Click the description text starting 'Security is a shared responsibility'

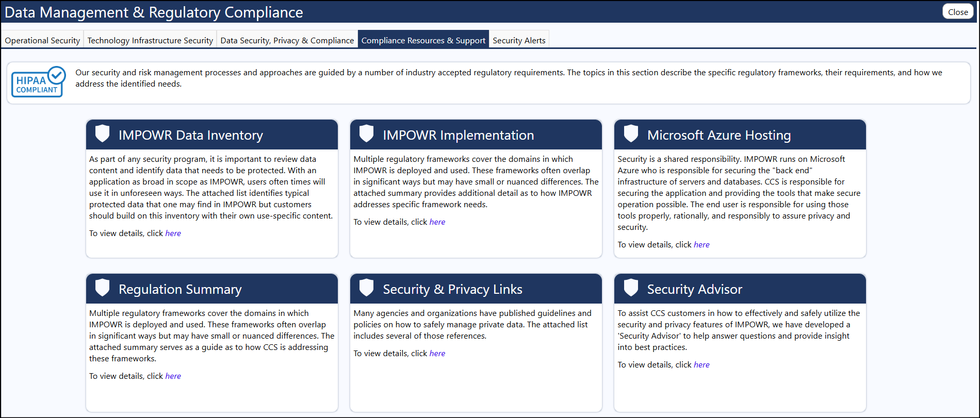tap(739, 193)
